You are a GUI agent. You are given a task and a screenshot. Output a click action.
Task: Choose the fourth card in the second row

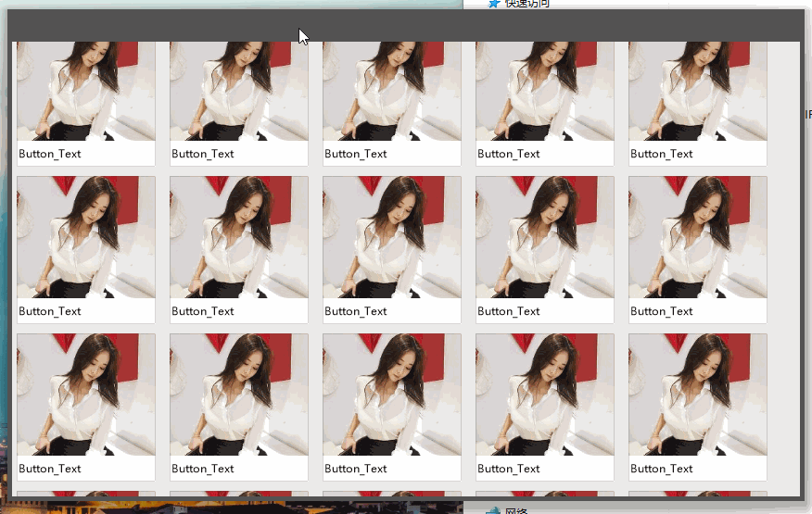point(545,249)
